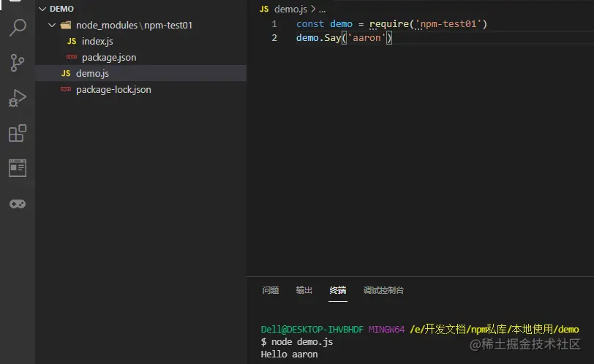Click the JS icon beside index.js
Viewport: 594px width, 364px height.
pos(72,41)
